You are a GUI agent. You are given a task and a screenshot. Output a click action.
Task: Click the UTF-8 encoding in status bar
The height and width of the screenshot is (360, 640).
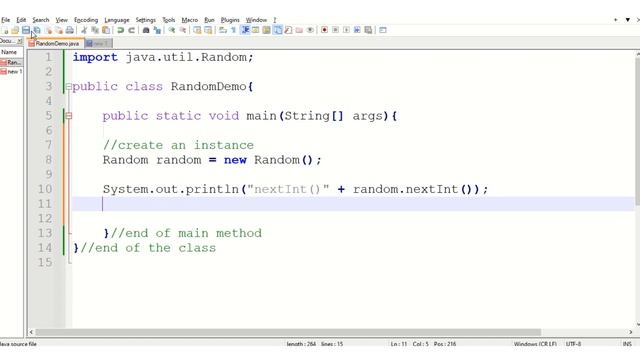click(573, 344)
